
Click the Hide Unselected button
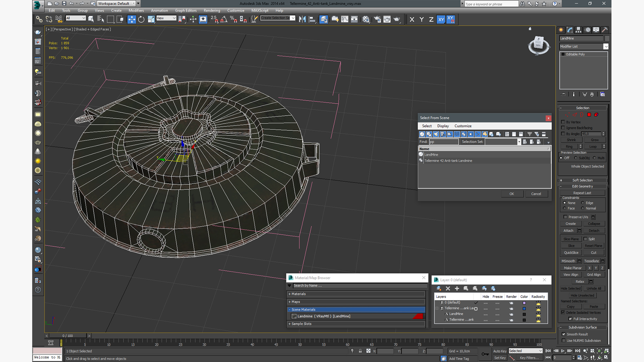[582, 295]
